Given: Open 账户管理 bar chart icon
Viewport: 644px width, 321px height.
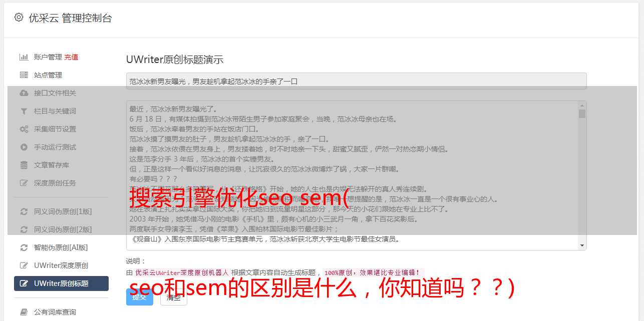Looking at the screenshot, I should coord(24,57).
